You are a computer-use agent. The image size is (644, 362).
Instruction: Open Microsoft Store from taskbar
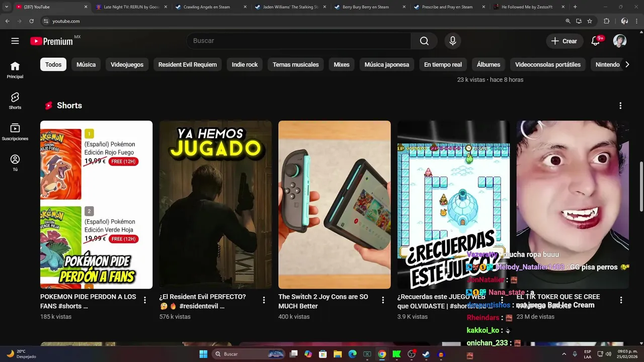(323, 354)
